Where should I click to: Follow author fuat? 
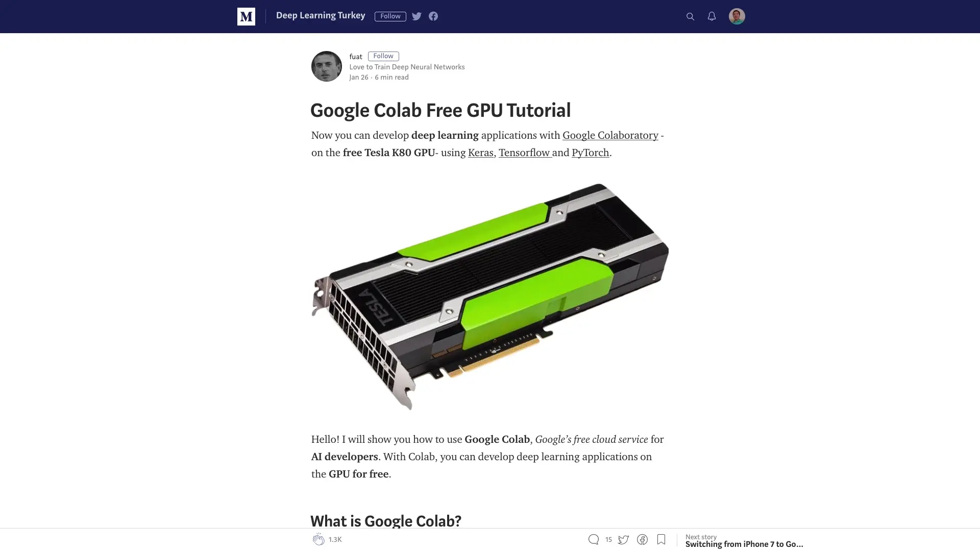click(x=383, y=56)
